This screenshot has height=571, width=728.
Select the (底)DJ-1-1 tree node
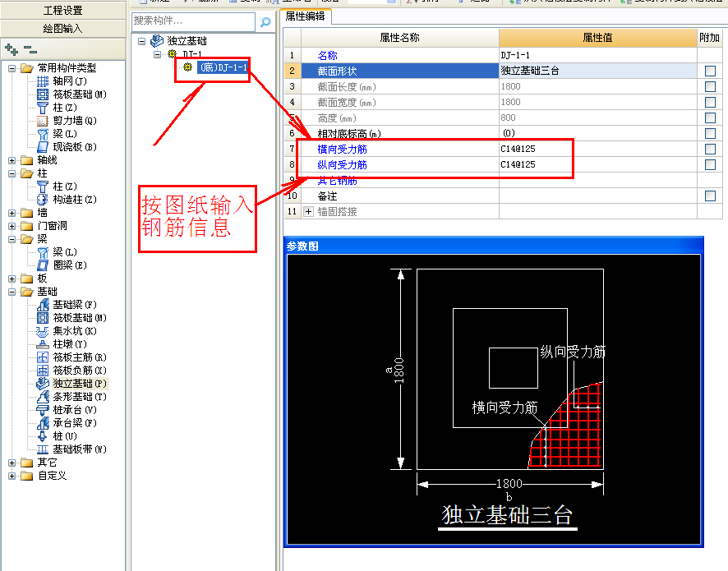pos(223,67)
